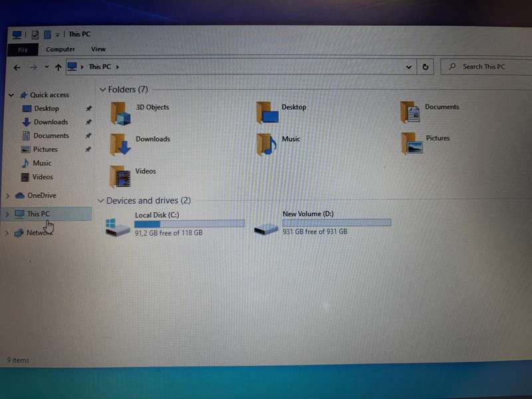
Task: Select Quick access in navigation pane
Action: pyautogui.click(x=49, y=95)
